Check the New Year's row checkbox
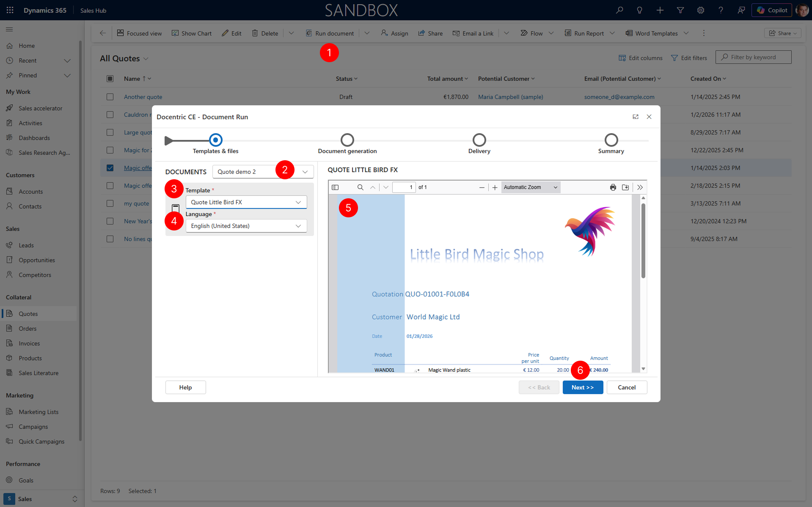The width and height of the screenshot is (812, 507). pyautogui.click(x=110, y=221)
